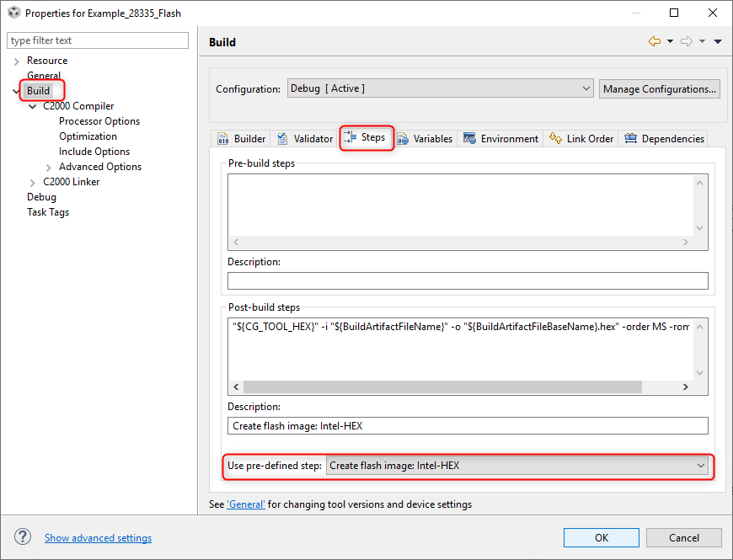
Task: Click Pre-build scroll left arrow
Action: 236,242
